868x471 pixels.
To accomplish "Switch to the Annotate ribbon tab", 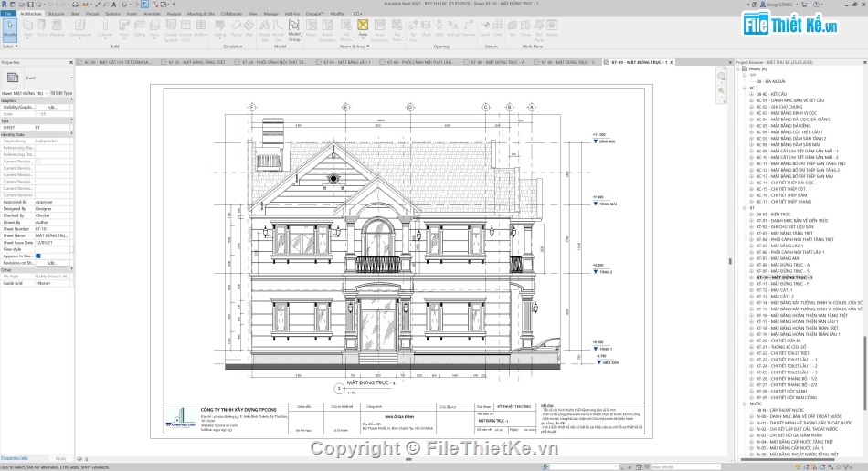I will [x=152, y=14].
